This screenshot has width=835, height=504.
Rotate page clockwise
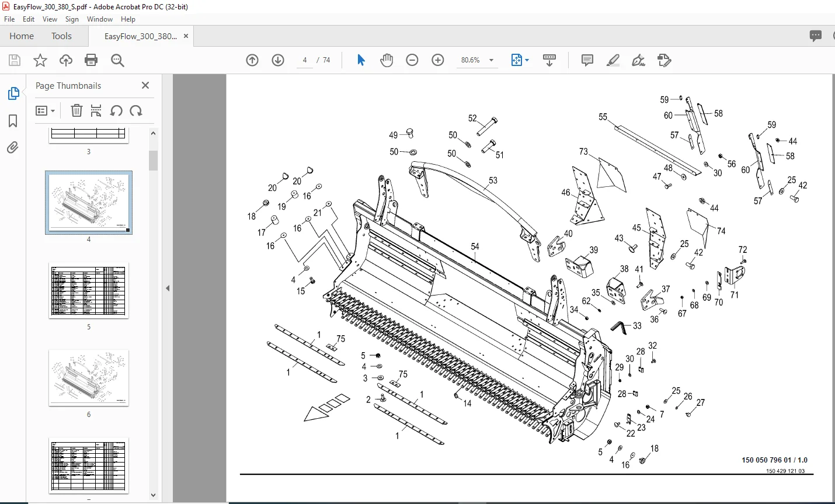(136, 110)
